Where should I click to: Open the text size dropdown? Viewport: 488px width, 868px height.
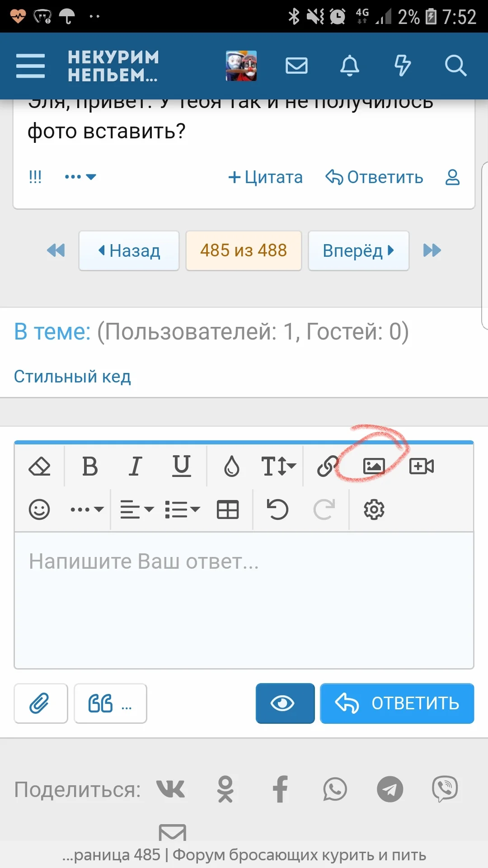tap(277, 466)
